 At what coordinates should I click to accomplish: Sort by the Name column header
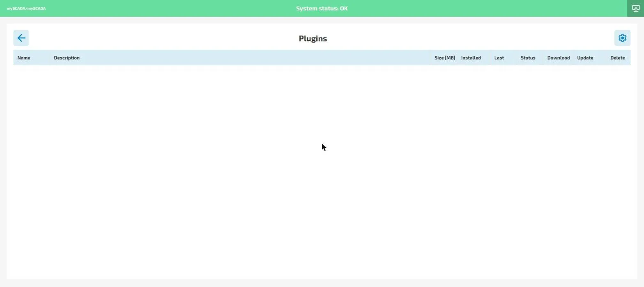[24, 58]
